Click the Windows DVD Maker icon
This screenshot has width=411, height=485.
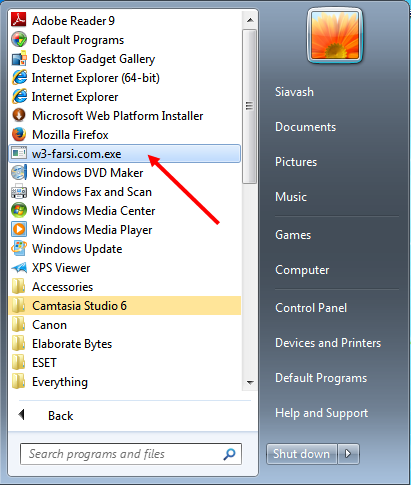pos(19,172)
